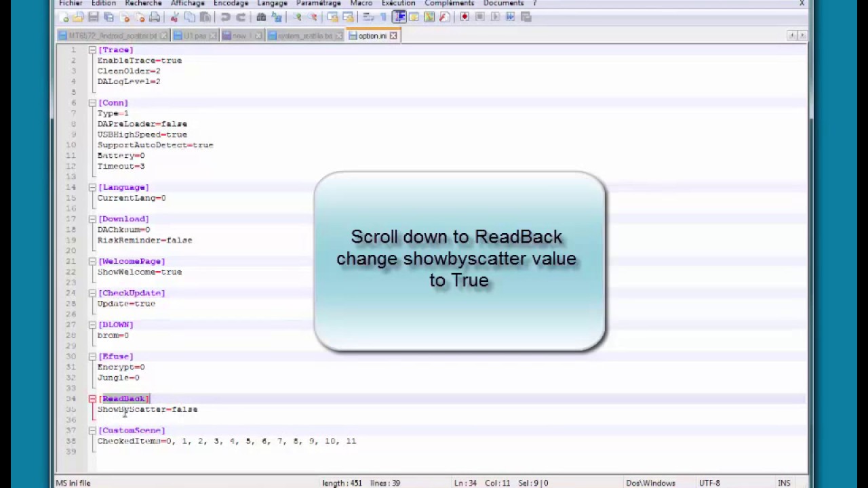Collapse the [CheckUpdate] section fold marker

click(x=92, y=293)
